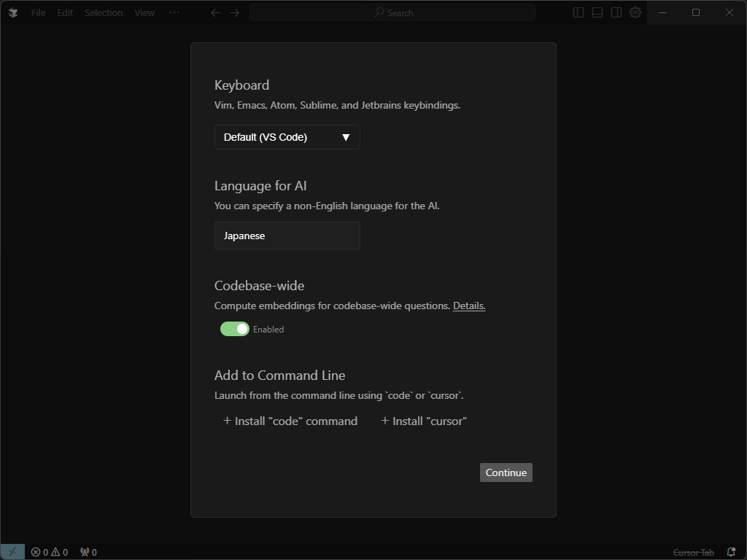Image resolution: width=747 pixels, height=560 pixels.
Task: Install the "cursor" command
Action: click(x=424, y=421)
